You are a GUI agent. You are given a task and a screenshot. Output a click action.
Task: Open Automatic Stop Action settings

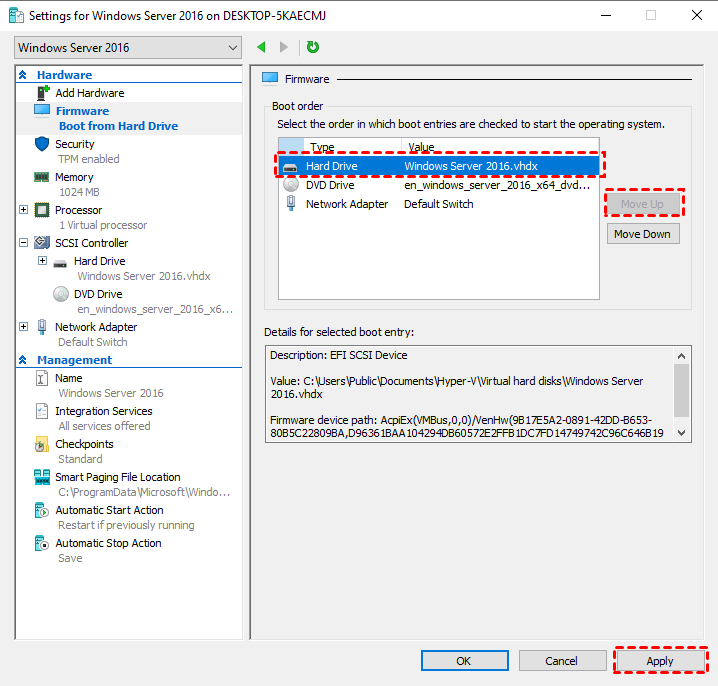pyautogui.click(x=109, y=543)
